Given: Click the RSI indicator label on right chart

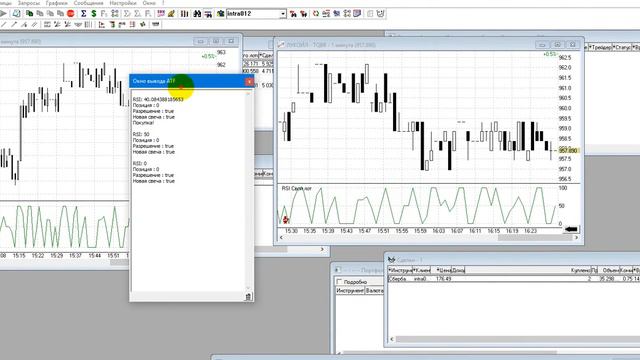Looking at the screenshot, I should [x=297, y=188].
